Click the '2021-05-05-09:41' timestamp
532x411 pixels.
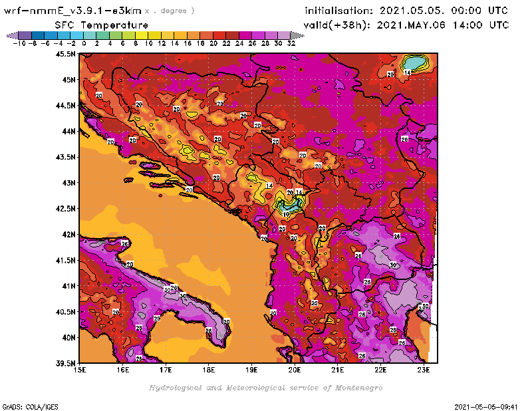coord(486,407)
